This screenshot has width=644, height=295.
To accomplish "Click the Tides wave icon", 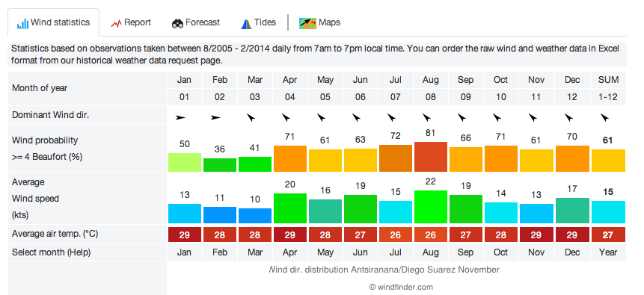I will [246, 24].
